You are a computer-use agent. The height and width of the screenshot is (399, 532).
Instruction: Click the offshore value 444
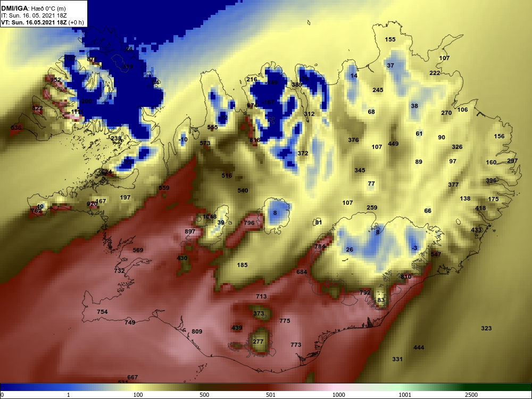coord(419,347)
